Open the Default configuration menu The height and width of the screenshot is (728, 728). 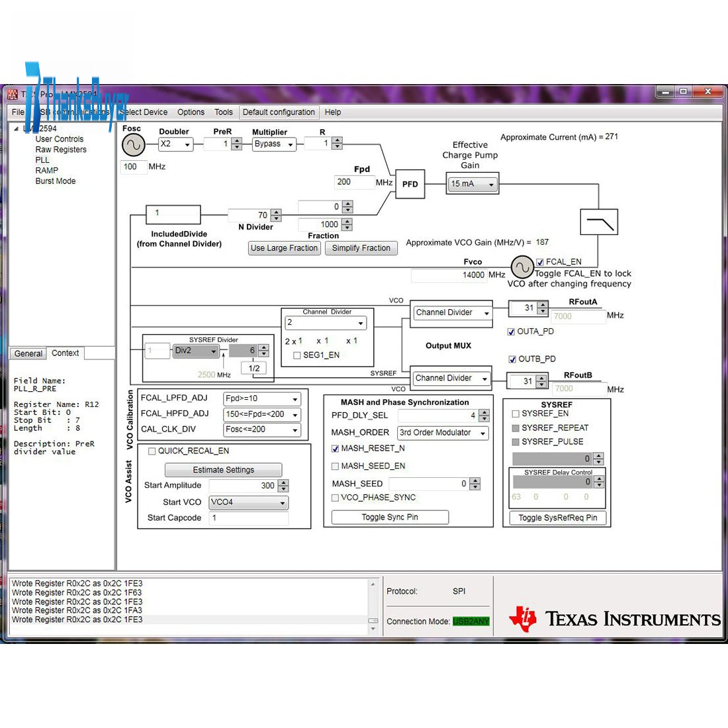(279, 113)
